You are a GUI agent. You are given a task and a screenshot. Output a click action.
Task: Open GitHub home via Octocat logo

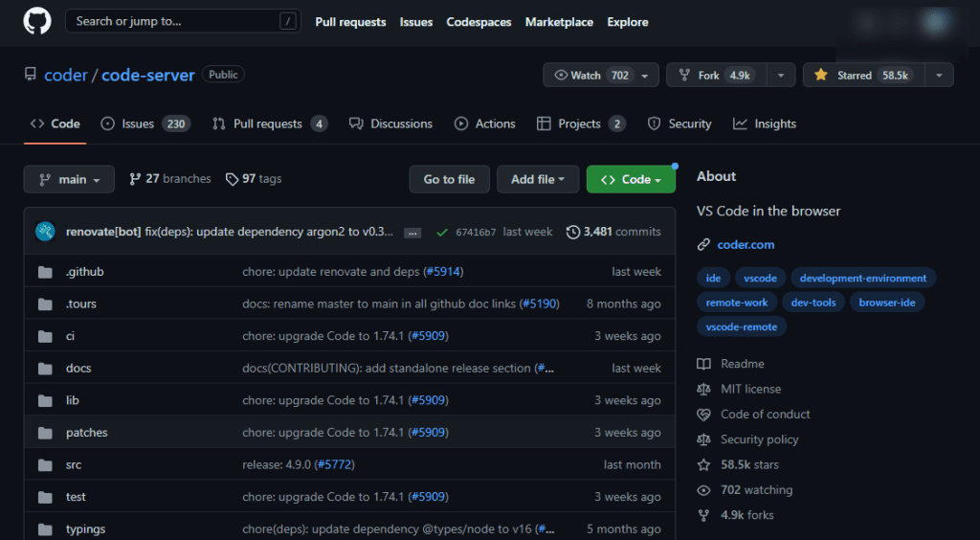click(x=37, y=21)
